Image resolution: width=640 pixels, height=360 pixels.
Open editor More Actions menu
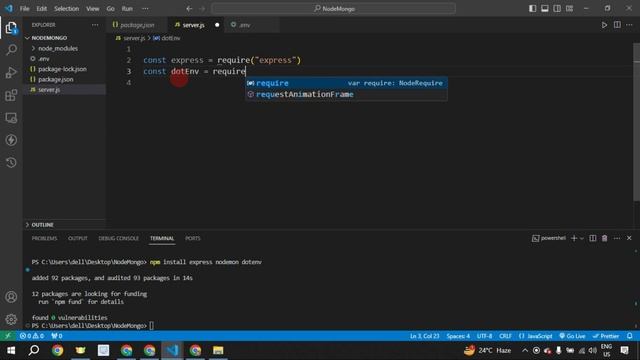point(629,25)
